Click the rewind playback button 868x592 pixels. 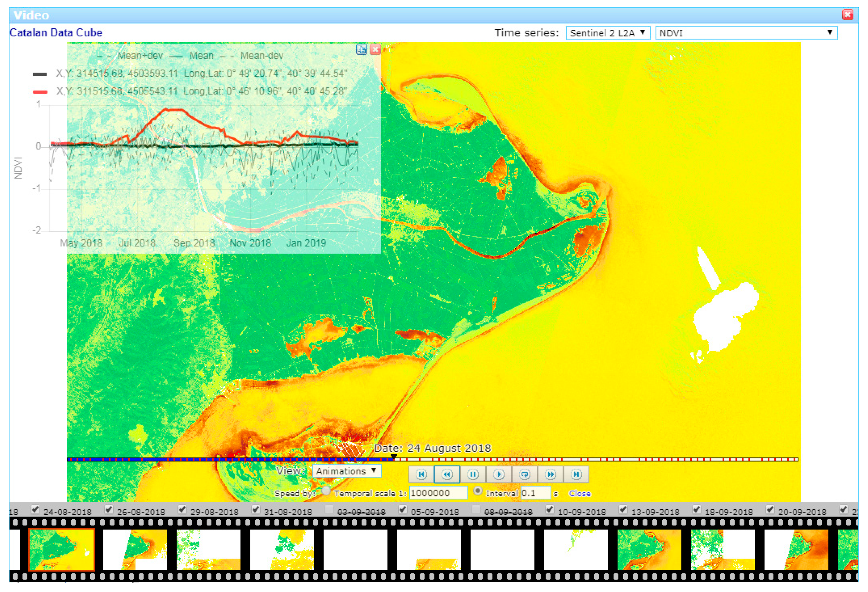point(447,474)
